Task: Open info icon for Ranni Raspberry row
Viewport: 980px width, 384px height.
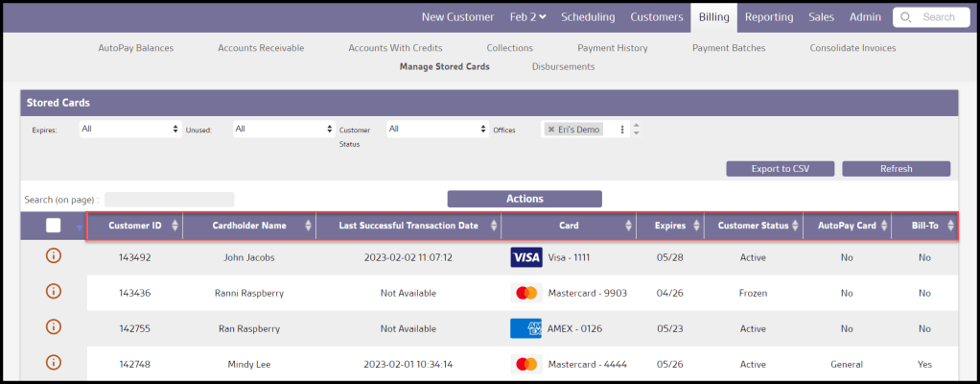Action: pos(54,292)
